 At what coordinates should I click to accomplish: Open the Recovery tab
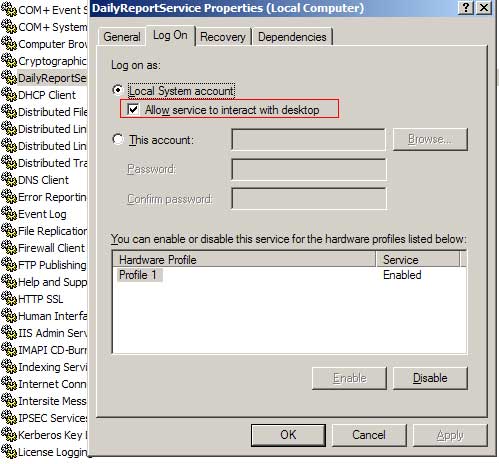point(223,37)
